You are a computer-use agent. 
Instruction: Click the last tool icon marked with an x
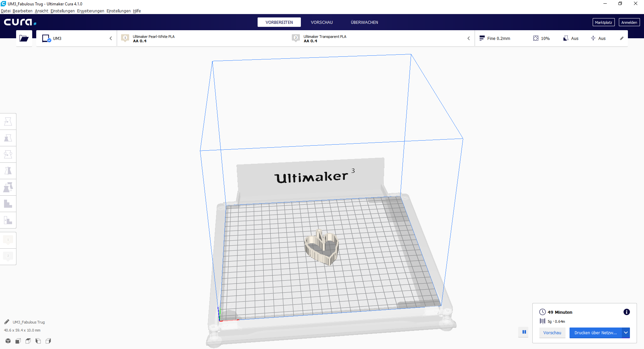[x=8, y=220]
